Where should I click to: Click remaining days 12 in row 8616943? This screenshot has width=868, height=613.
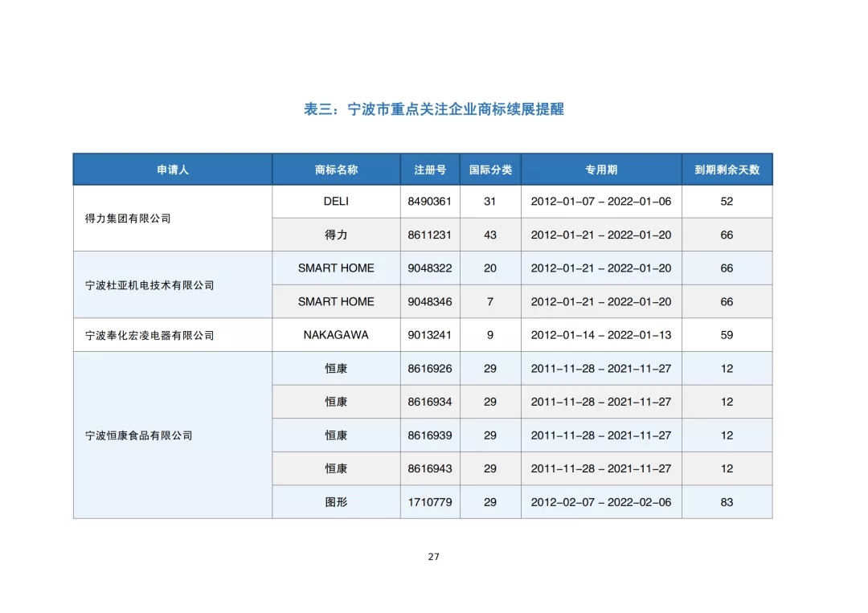coord(727,468)
